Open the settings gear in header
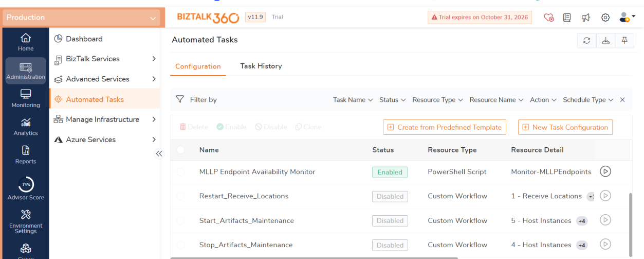 pyautogui.click(x=605, y=18)
